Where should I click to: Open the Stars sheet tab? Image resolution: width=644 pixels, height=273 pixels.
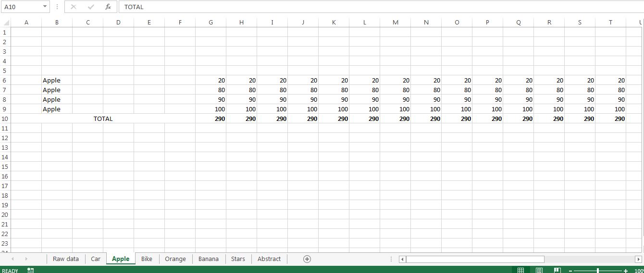[x=238, y=259]
